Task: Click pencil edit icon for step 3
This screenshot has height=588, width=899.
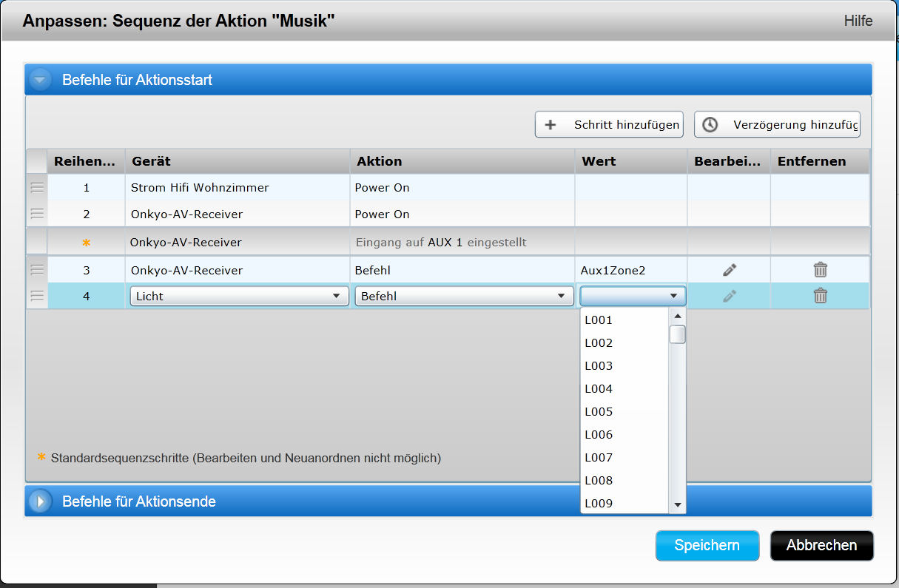Action: [x=730, y=270]
